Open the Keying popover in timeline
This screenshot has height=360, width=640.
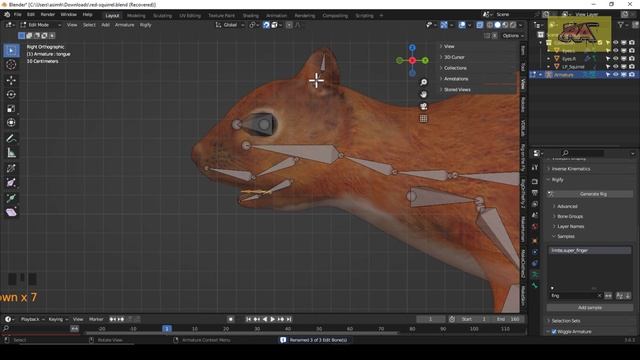pyautogui.click(x=58, y=319)
